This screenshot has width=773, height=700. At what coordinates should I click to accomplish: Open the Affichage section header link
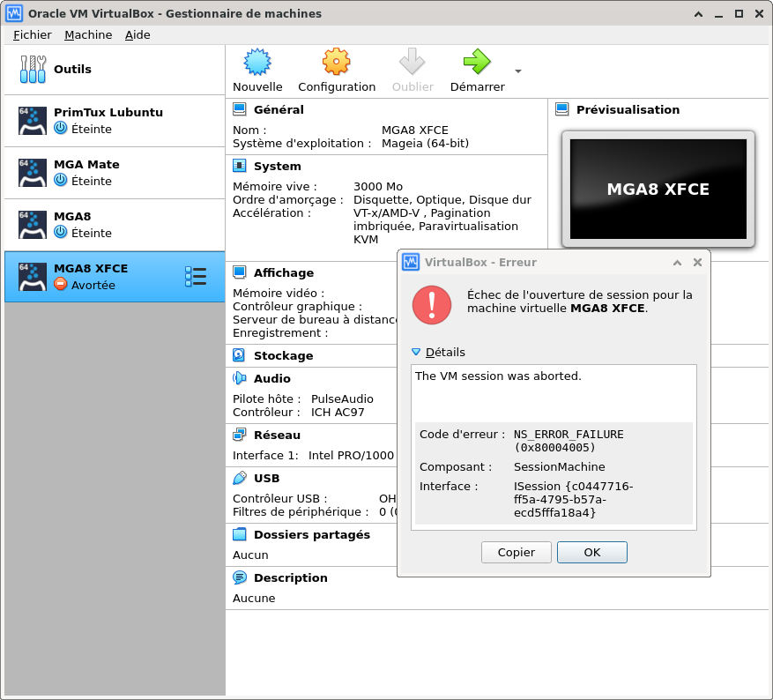pos(284,272)
